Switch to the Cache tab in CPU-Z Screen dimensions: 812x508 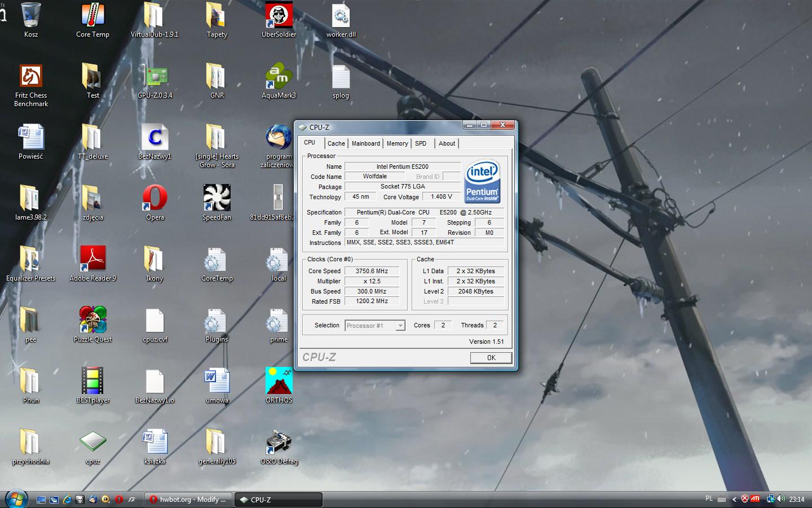336,143
